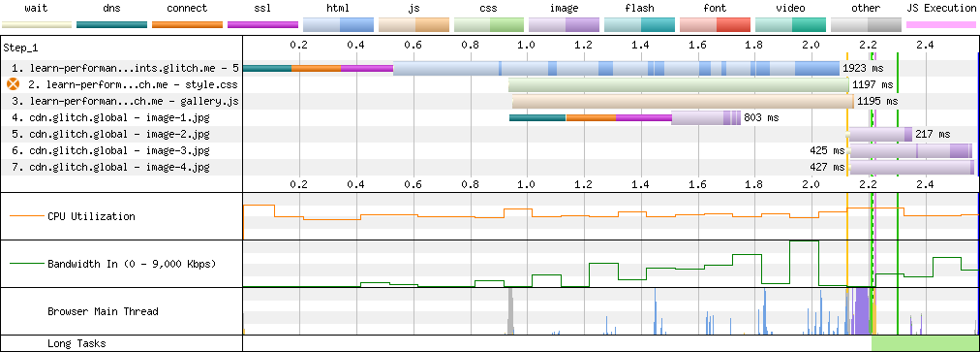Viewport: 980px width, 352px height.
Task: Click the 1197 ms timing label
Action: tap(873, 84)
